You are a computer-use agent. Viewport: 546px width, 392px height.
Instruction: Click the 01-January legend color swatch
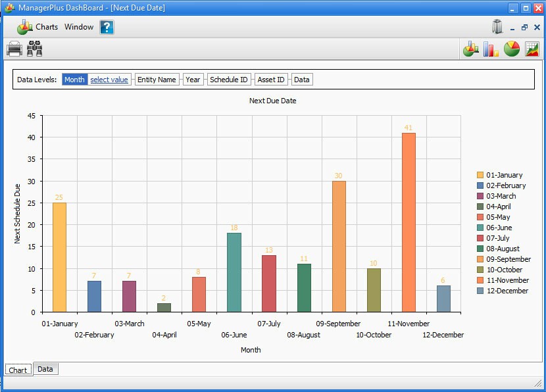480,175
